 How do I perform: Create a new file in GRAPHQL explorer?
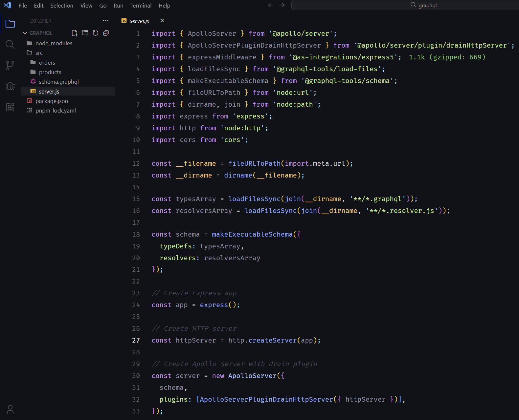[75, 33]
